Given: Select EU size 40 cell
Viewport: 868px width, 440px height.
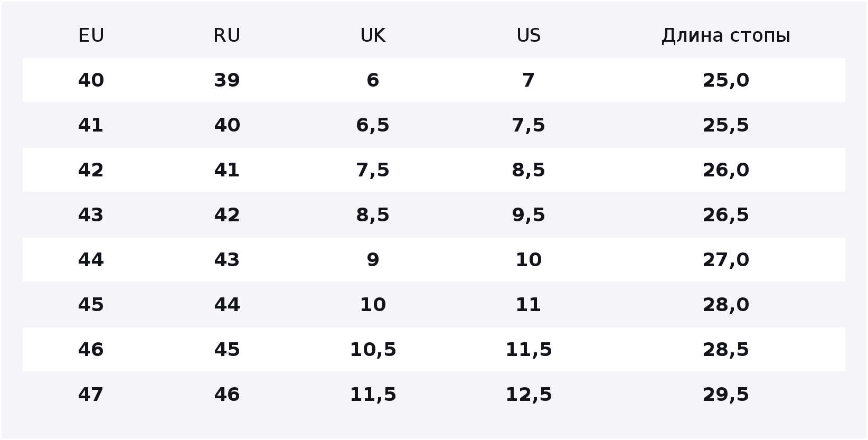Looking at the screenshot, I should click(x=91, y=80).
